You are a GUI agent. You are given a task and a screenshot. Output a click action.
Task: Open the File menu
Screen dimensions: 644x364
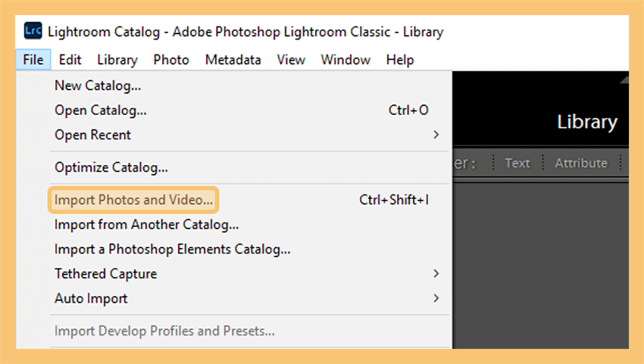click(33, 60)
